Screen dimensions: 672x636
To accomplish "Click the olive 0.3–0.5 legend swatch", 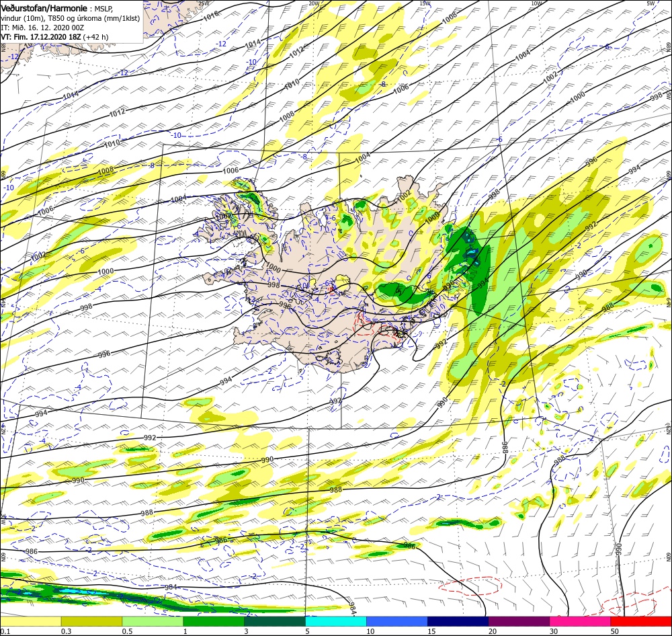I will point(91,622).
